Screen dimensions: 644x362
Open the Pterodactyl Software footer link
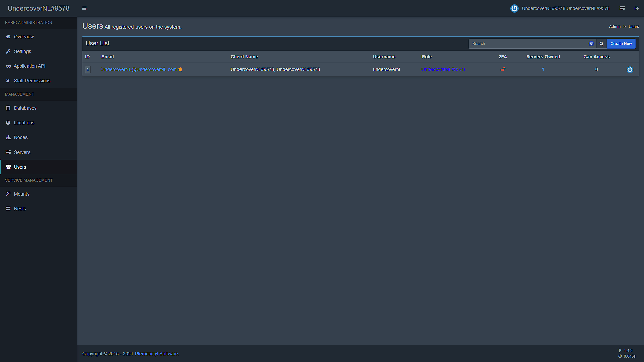point(156,354)
